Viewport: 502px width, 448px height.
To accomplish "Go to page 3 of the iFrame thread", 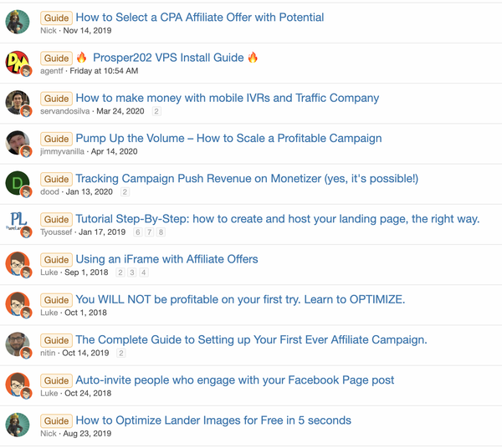I will point(132,272).
